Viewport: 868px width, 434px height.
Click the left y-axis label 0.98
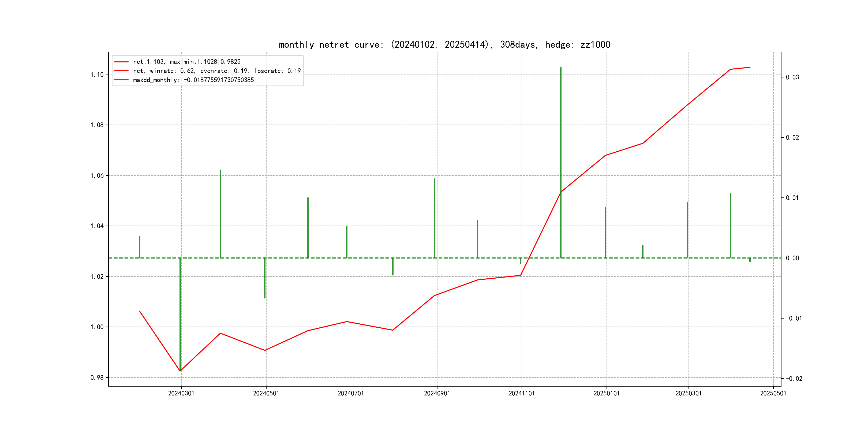[x=97, y=377]
